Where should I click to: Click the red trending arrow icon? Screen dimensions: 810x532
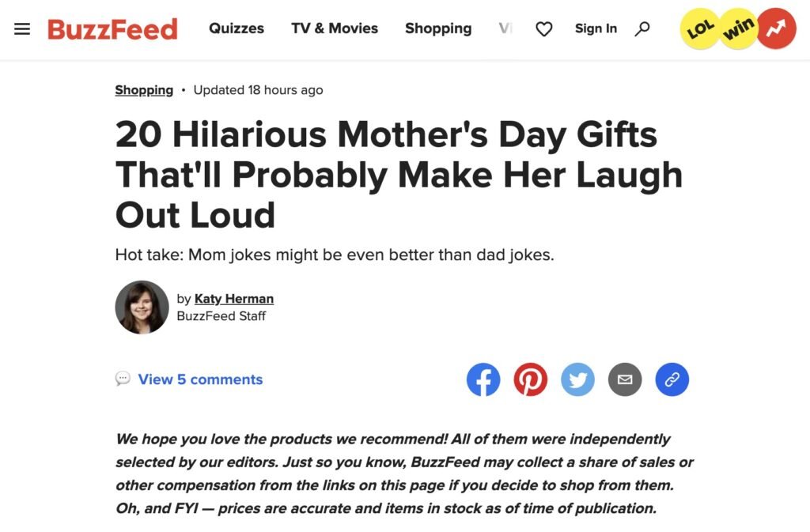click(776, 28)
